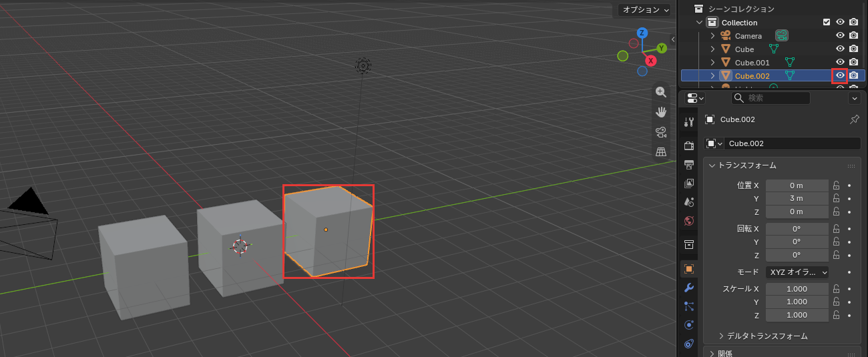
Task: Lock the 回転 X value
Action: [x=836, y=228]
